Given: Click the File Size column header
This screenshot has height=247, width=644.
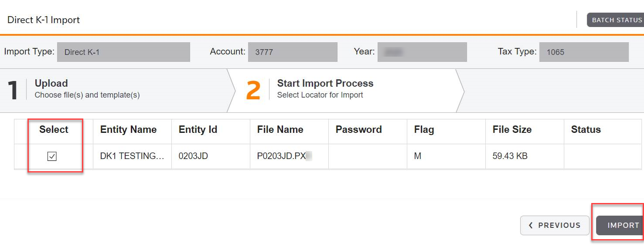Looking at the screenshot, I should point(512,130).
